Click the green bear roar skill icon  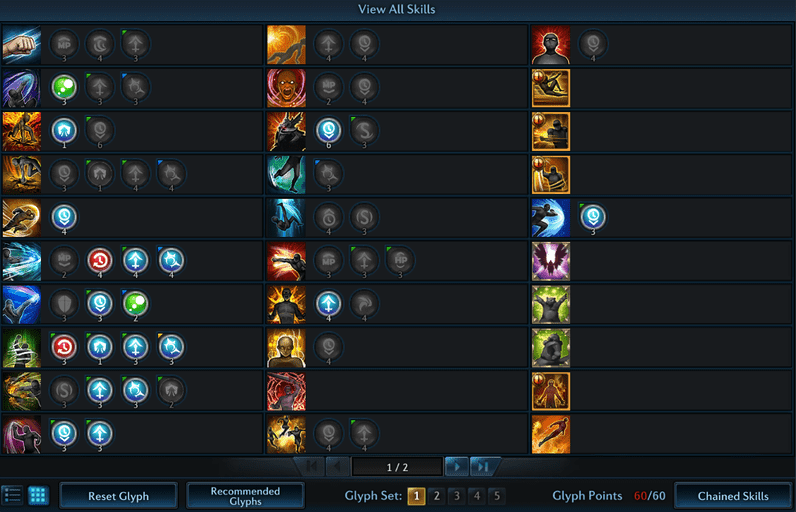pos(551,304)
